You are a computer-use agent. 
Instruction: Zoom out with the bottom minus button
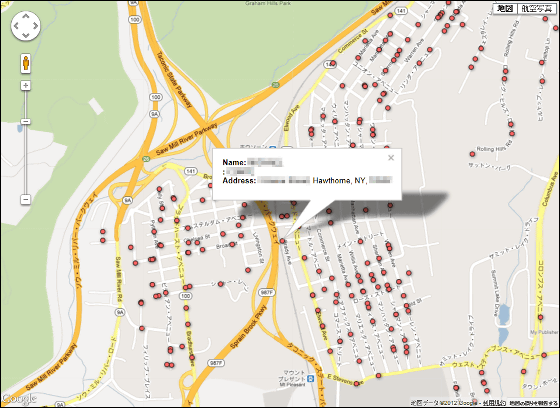[x=26, y=199]
